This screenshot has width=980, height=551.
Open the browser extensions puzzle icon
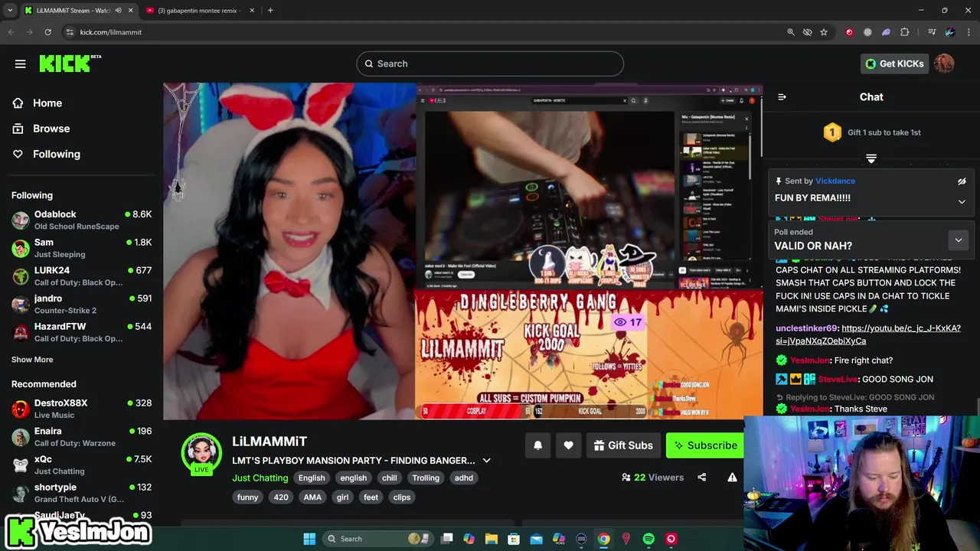[904, 32]
